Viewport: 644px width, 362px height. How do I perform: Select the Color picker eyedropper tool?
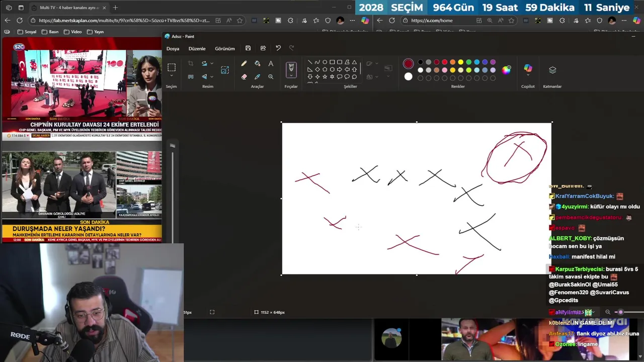(257, 76)
